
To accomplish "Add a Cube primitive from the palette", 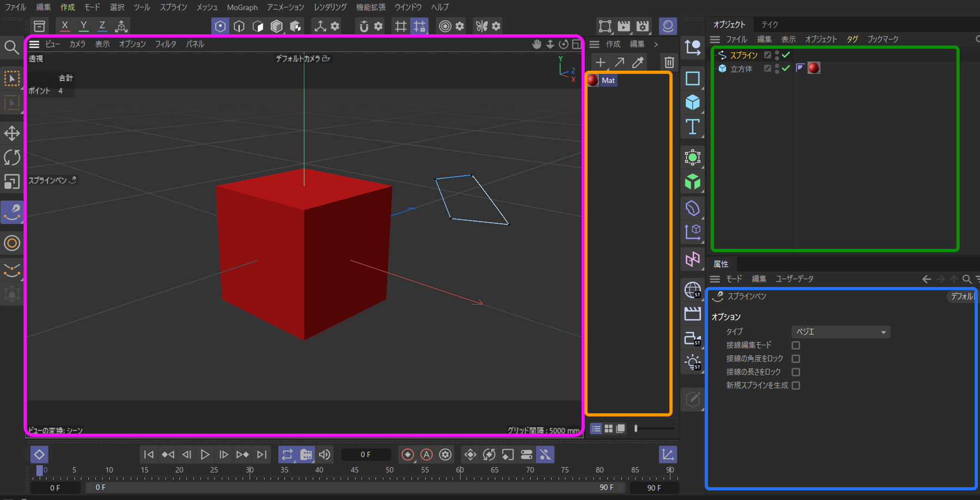I will (x=693, y=102).
